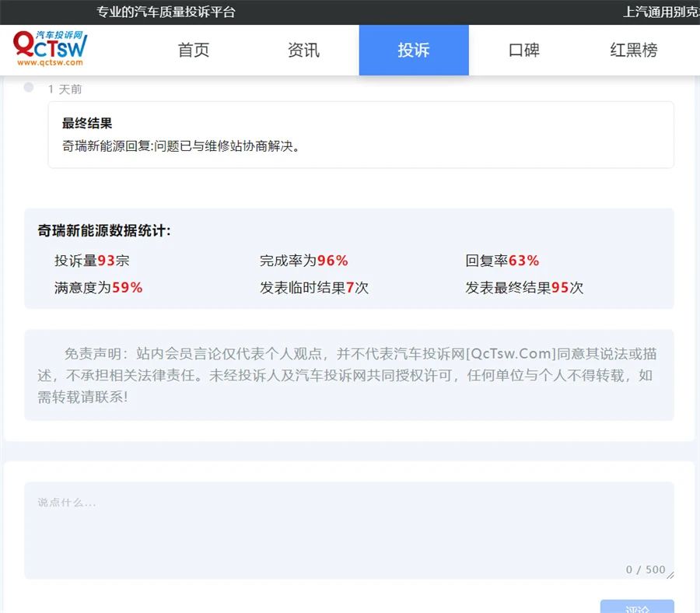The height and width of the screenshot is (613, 700).
Task: Click the comment box resize handle
Action: (x=670, y=575)
